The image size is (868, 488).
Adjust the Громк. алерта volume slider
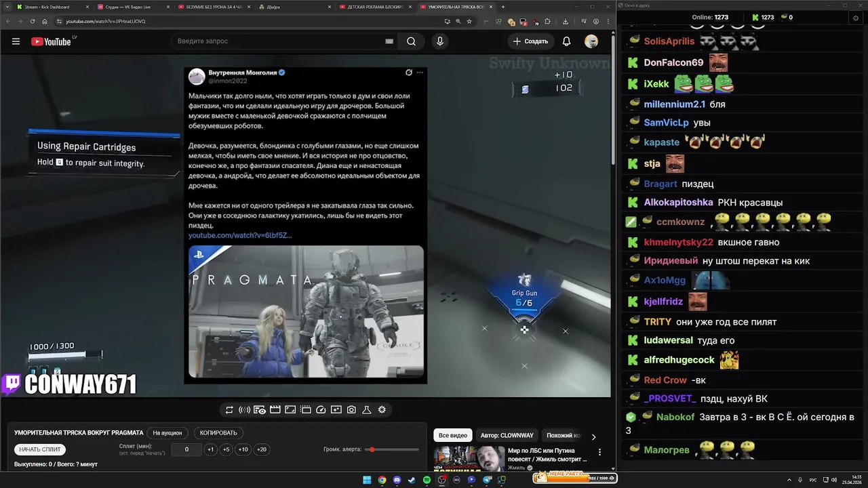(x=392, y=449)
